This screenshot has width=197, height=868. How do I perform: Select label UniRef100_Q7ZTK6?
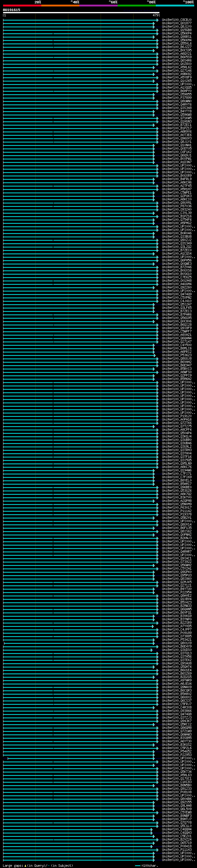[177, 423]
